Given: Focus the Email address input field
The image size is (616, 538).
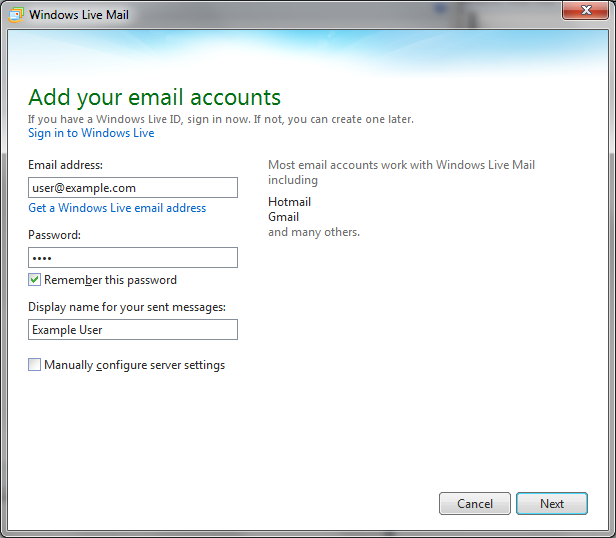Looking at the screenshot, I should pyautogui.click(x=133, y=188).
